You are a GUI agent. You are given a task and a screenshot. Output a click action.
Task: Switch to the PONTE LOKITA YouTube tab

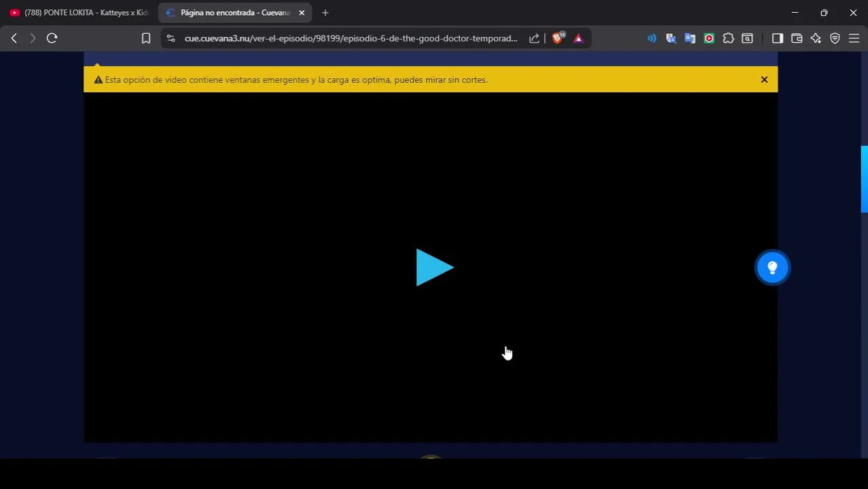79,13
